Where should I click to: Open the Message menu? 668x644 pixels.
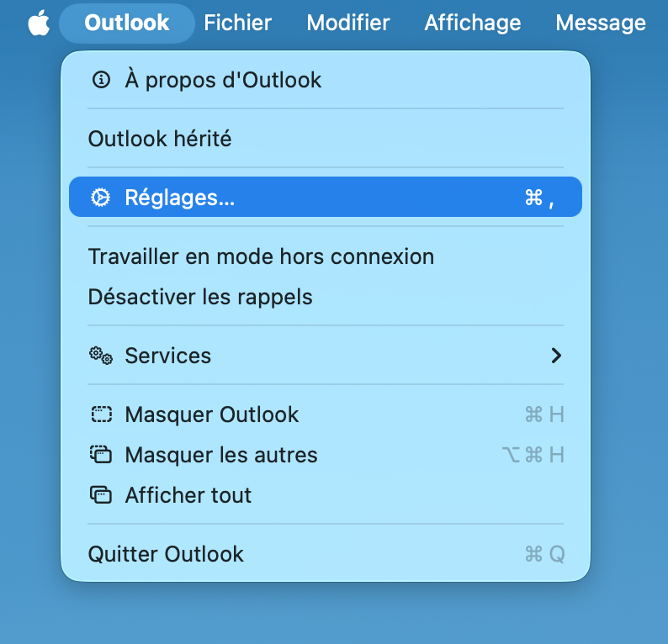point(601,23)
